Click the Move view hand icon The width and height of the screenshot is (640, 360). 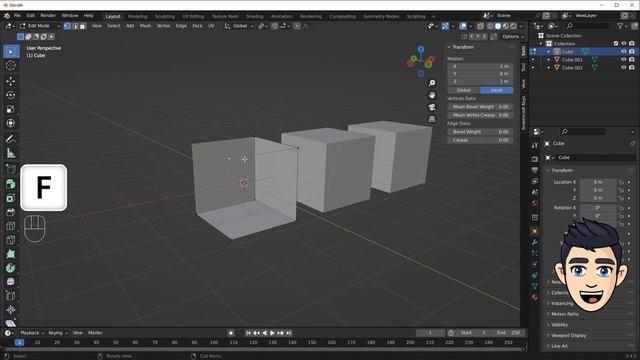432,95
